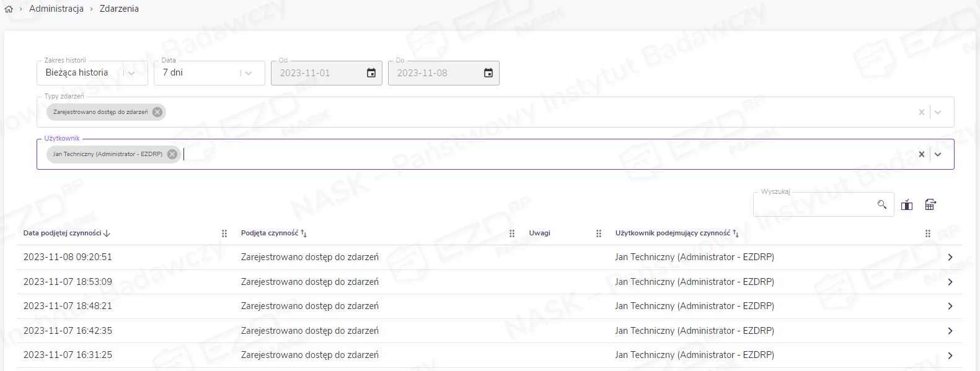Clear all selections in Typy zdarzeń
The image size is (980, 371).
[922, 112]
